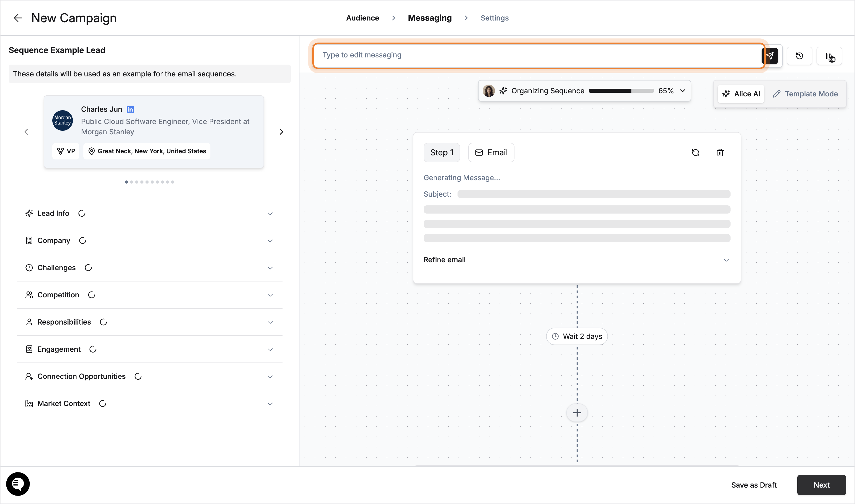Expand the Challenges section
Viewport: 855px width, 504px height.
point(270,268)
